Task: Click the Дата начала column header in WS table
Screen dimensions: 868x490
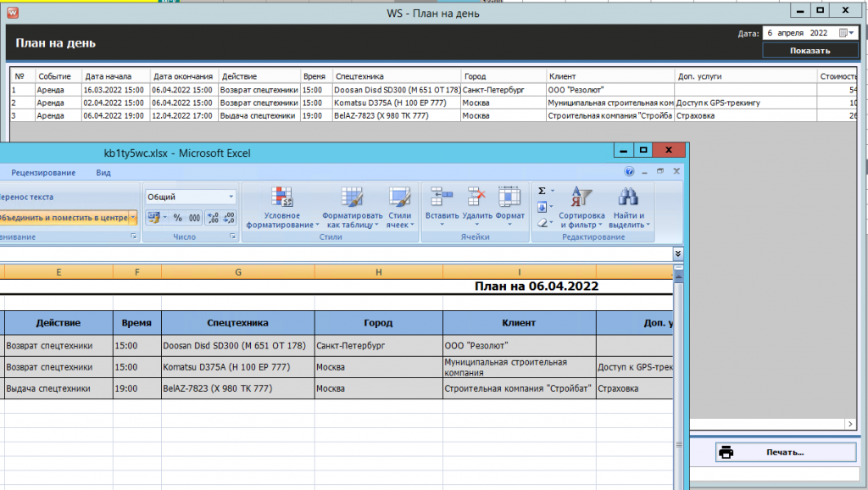Action: tap(115, 76)
